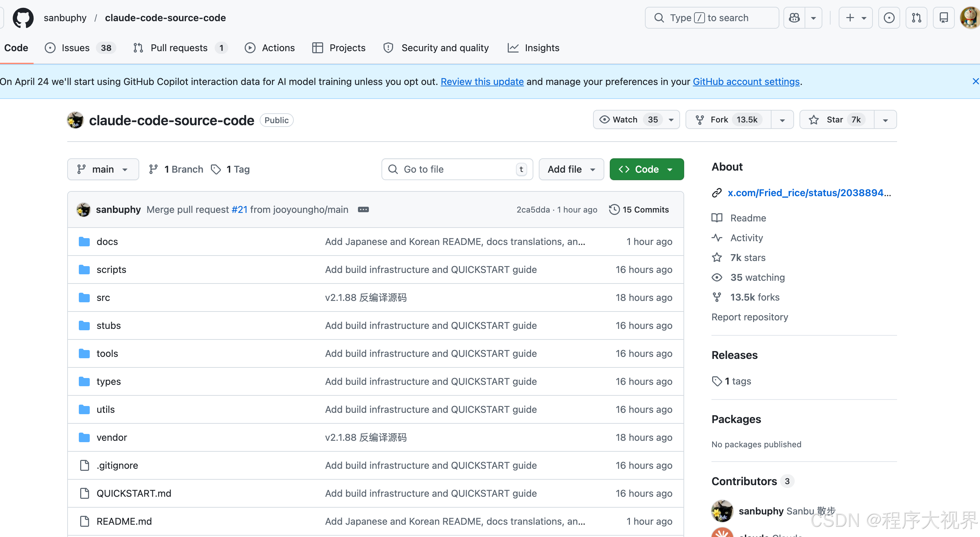Expand the main branch dropdown
The width and height of the screenshot is (980, 537).
click(103, 169)
